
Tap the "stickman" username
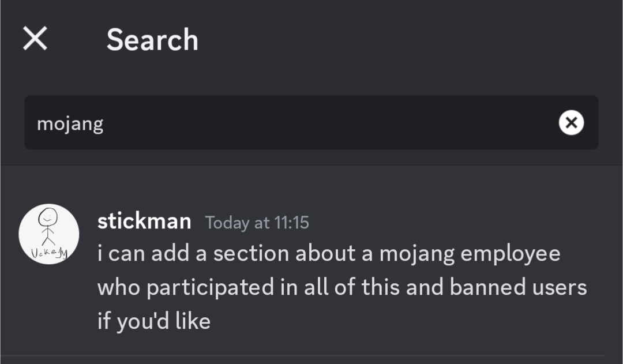(144, 221)
